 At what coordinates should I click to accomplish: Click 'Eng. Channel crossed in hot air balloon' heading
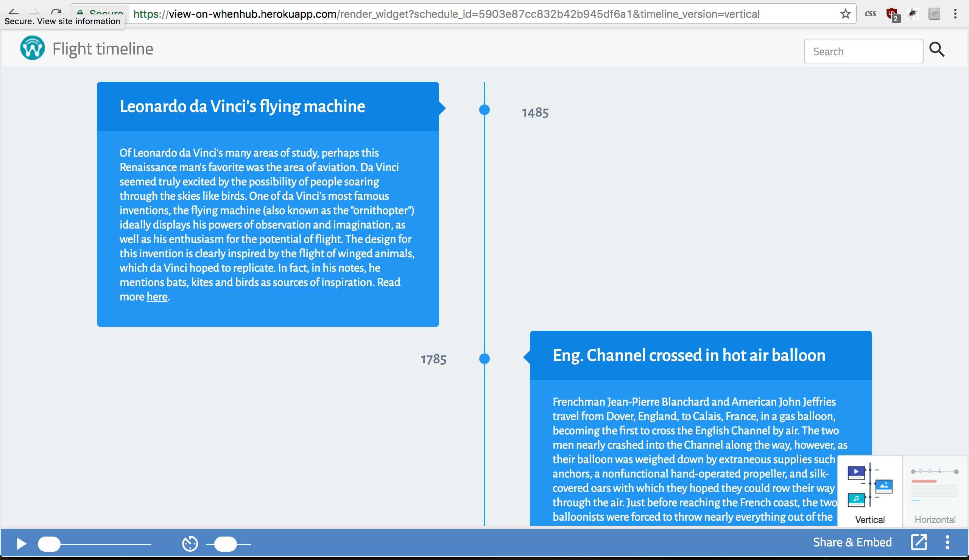[689, 355]
